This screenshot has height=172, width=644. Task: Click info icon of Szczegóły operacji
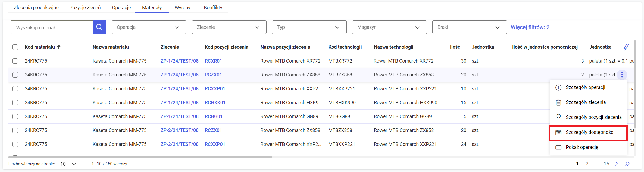558,88
